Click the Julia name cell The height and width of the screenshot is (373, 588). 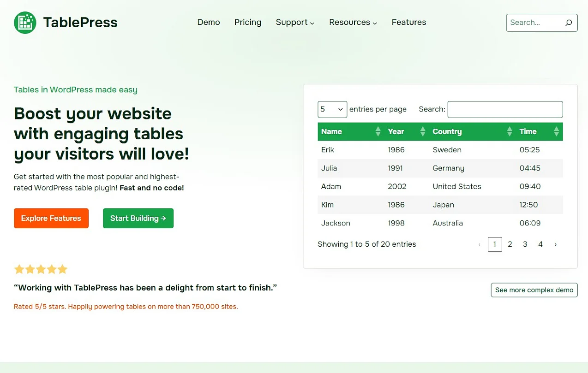coord(351,168)
